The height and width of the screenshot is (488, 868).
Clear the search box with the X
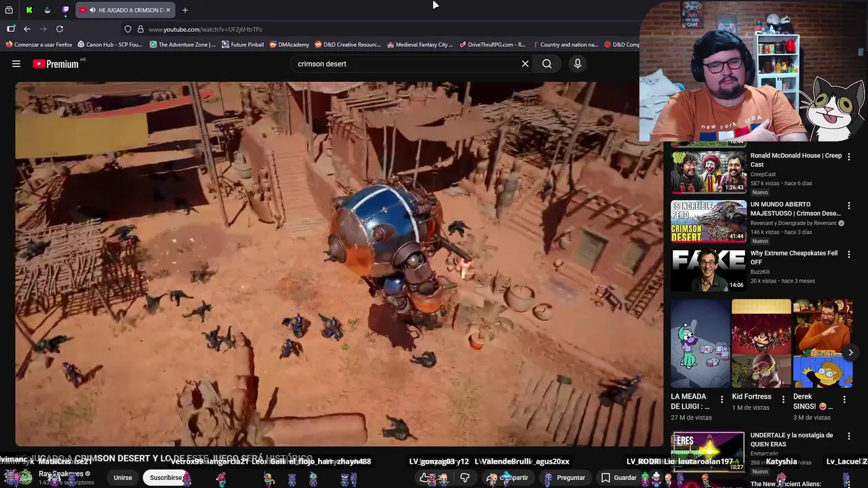click(x=525, y=64)
